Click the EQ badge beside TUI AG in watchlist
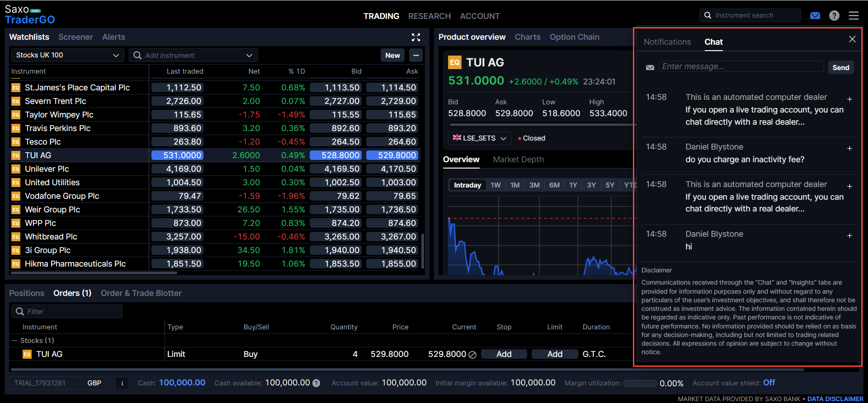This screenshot has height=403, width=868. point(16,155)
